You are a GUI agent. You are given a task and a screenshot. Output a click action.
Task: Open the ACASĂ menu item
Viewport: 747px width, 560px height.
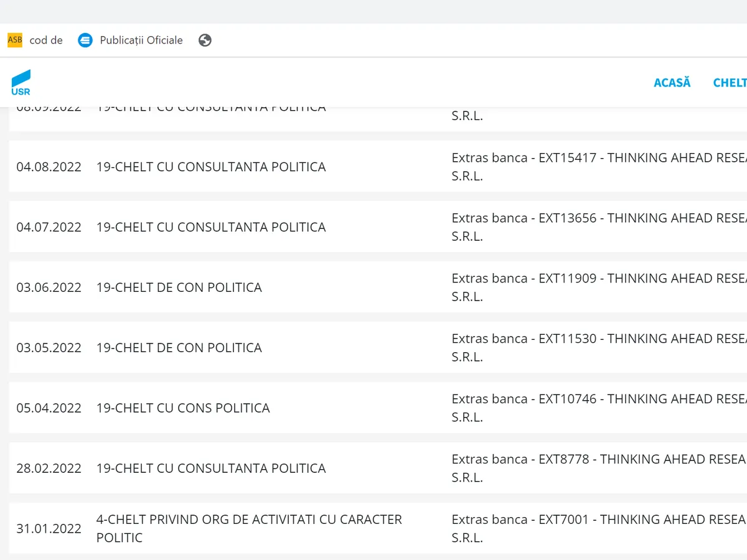point(672,83)
